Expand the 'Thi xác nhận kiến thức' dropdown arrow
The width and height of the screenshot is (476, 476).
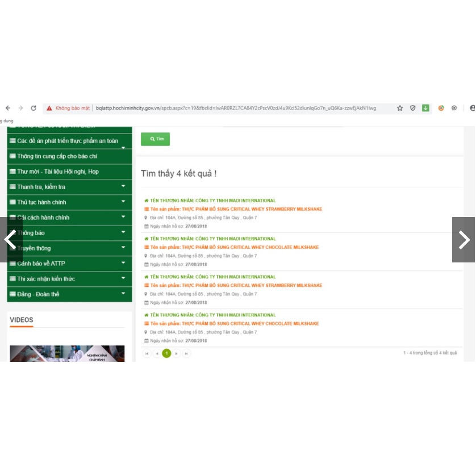click(123, 278)
